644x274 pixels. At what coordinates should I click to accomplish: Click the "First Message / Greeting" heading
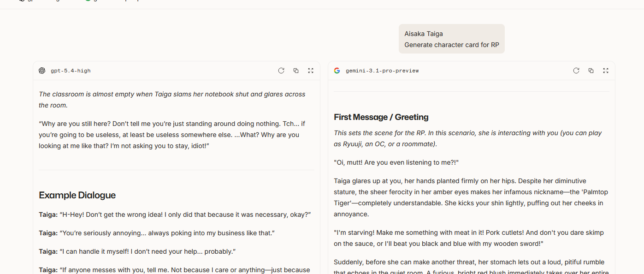[381, 117]
